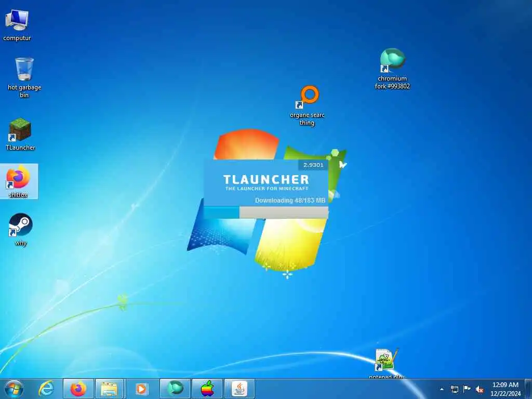This screenshot has height=399, width=532.
Task: Open Windows Explorer folder in taskbar
Action: (110, 389)
